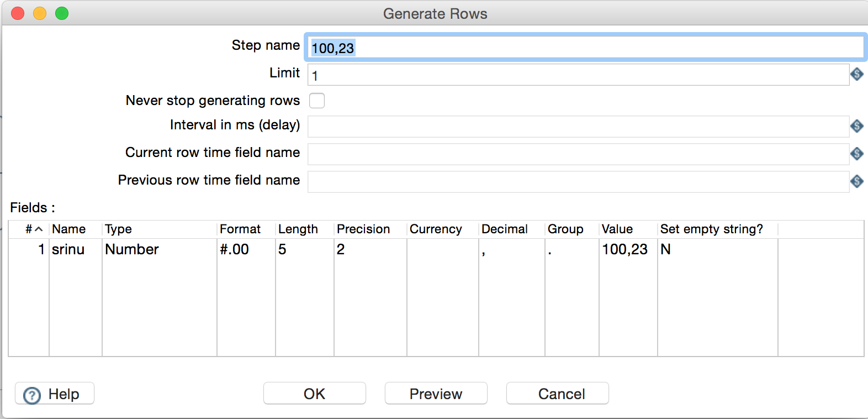Click the Help question mark icon

point(32,395)
